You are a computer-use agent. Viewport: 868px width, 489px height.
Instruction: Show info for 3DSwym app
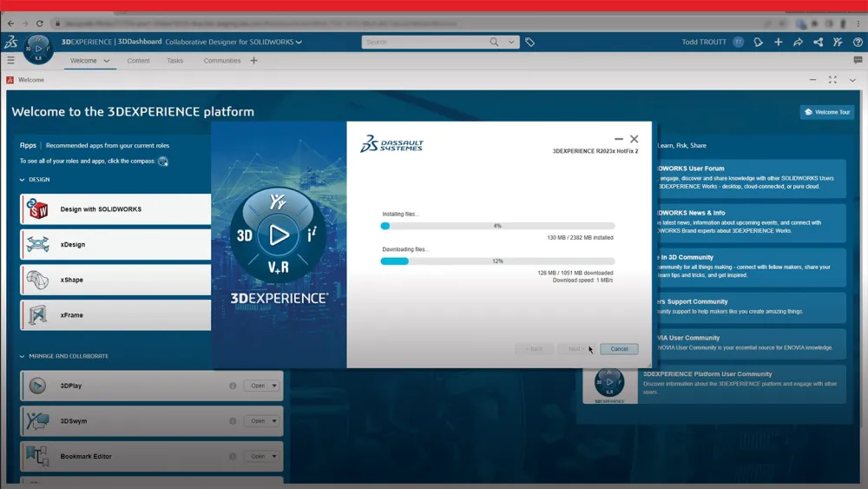233,421
